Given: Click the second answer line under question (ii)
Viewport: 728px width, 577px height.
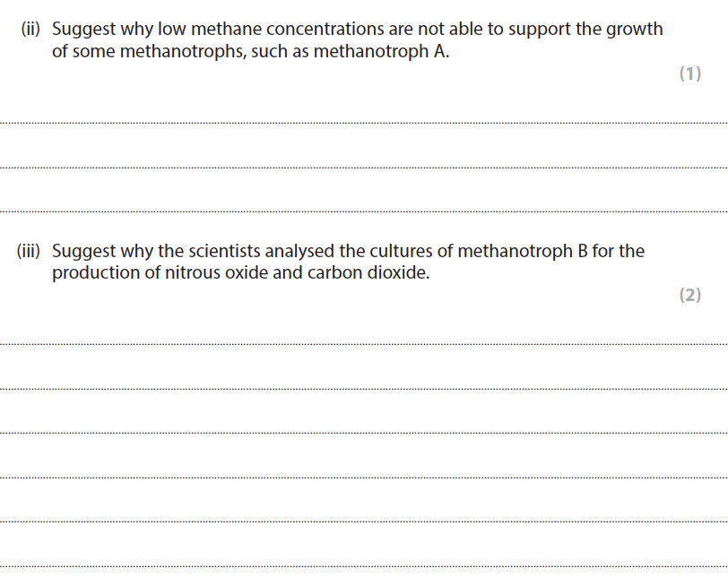Looking at the screenshot, I should [364, 167].
